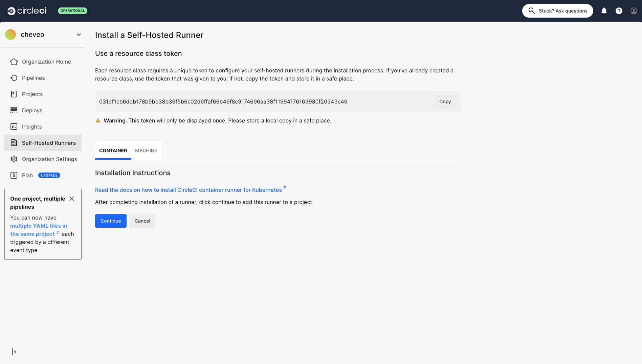Screen dimensions: 642x364
Task: Cancel the runner installation
Action: click(142, 221)
